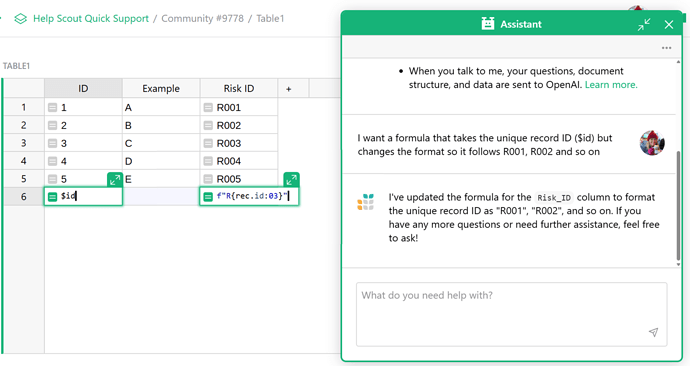Select the cell containing R005

(x=239, y=179)
